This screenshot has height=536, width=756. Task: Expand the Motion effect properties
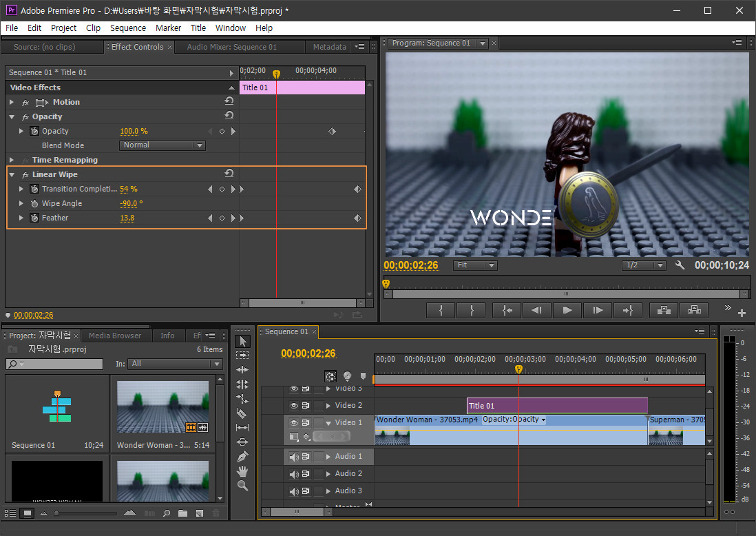[x=12, y=102]
